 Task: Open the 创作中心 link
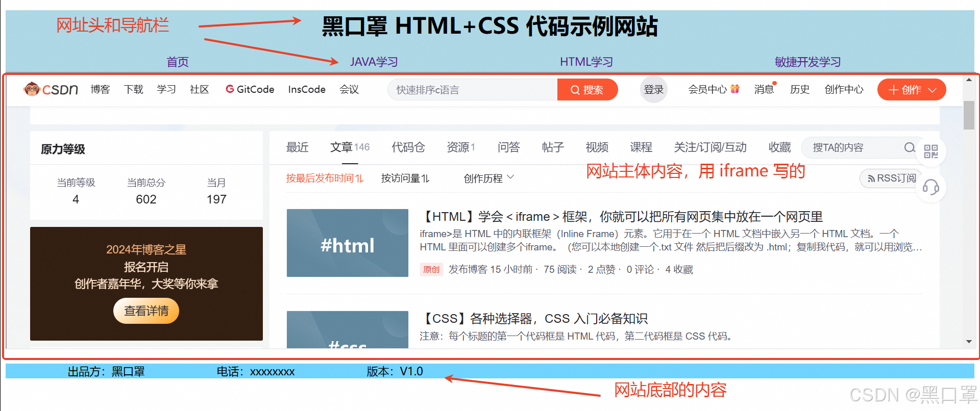(844, 89)
